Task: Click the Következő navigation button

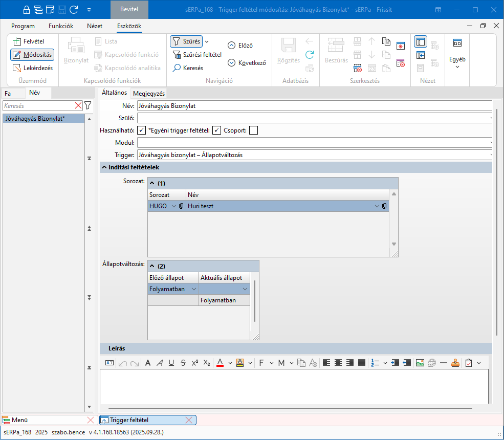Action: tap(247, 63)
